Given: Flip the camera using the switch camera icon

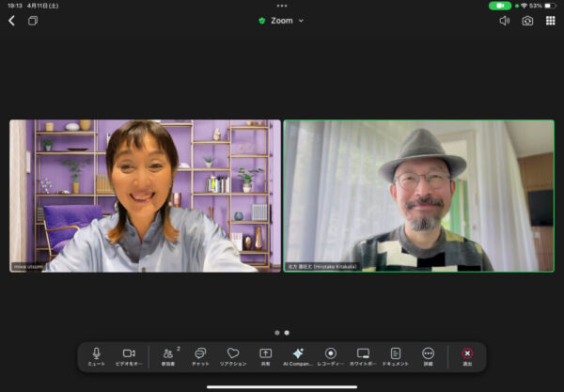Looking at the screenshot, I should coord(527,20).
